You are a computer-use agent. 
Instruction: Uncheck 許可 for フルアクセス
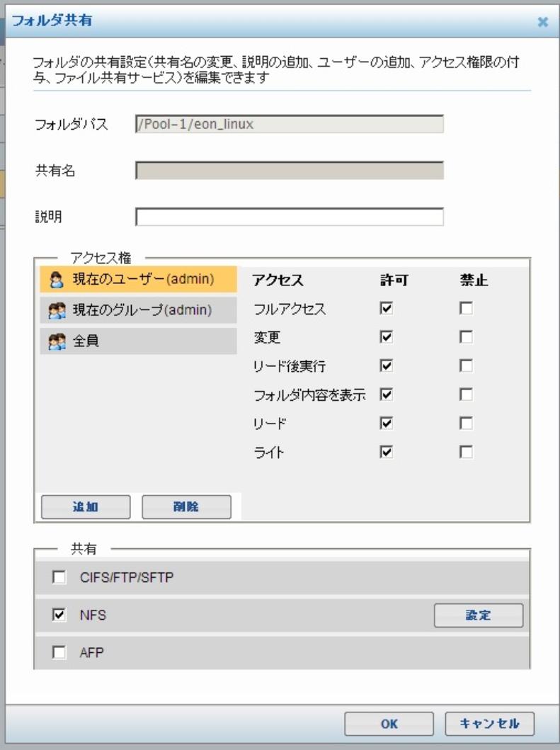[387, 309]
